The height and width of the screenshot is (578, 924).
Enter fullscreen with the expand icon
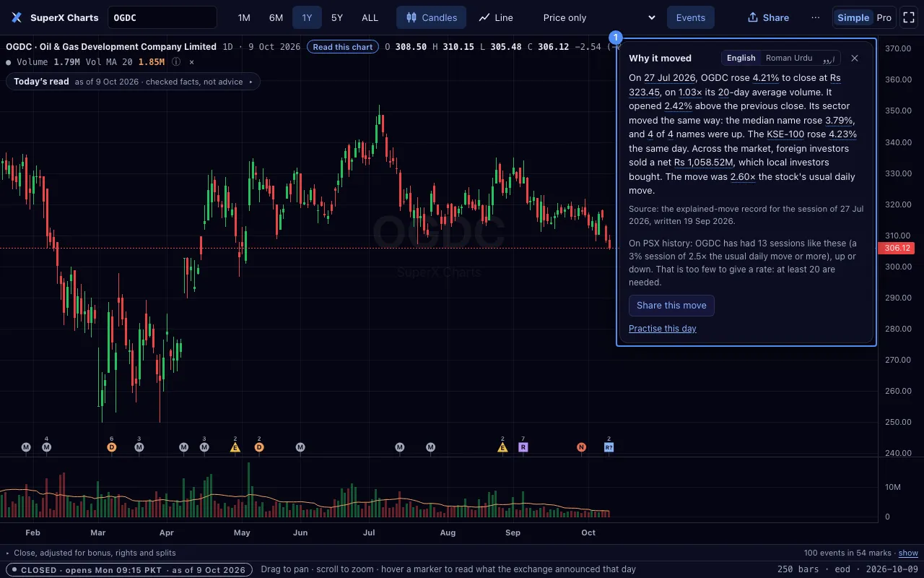point(908,17)
